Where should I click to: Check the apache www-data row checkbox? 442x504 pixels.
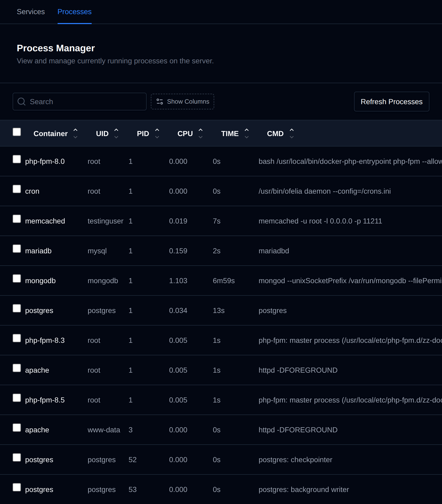17,428
